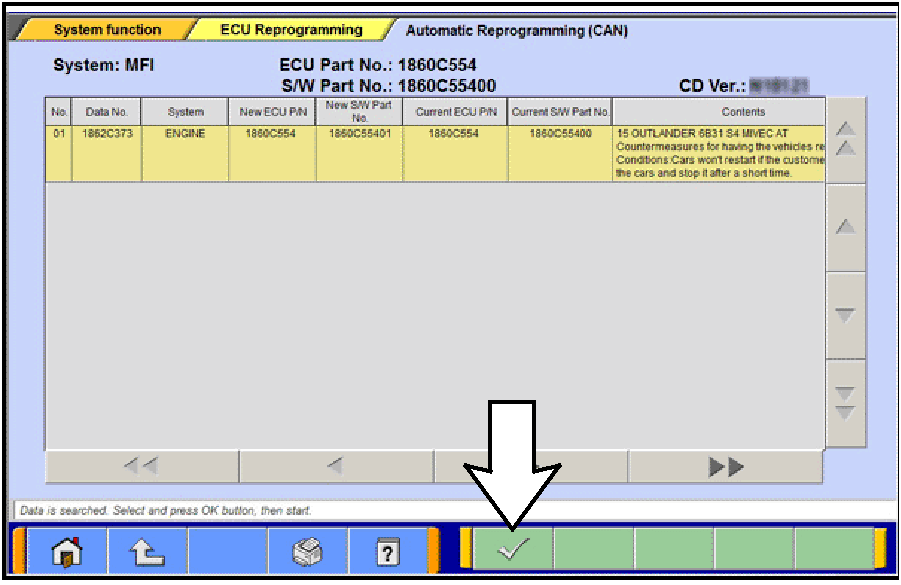Viewport: 901px width, 585px height.
Task: Switch to the System function tab
Action: tap(106, 30)
